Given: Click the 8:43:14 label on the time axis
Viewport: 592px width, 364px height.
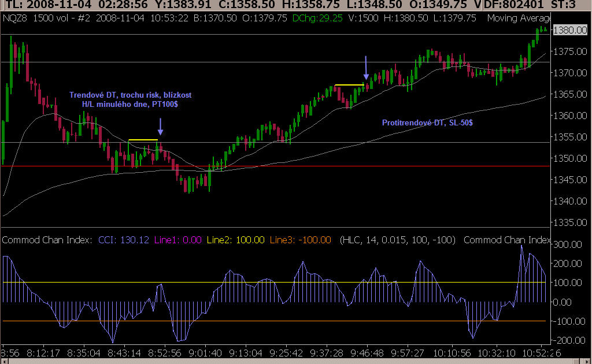Looking at the screenshot, I should [x=124, y=354].
